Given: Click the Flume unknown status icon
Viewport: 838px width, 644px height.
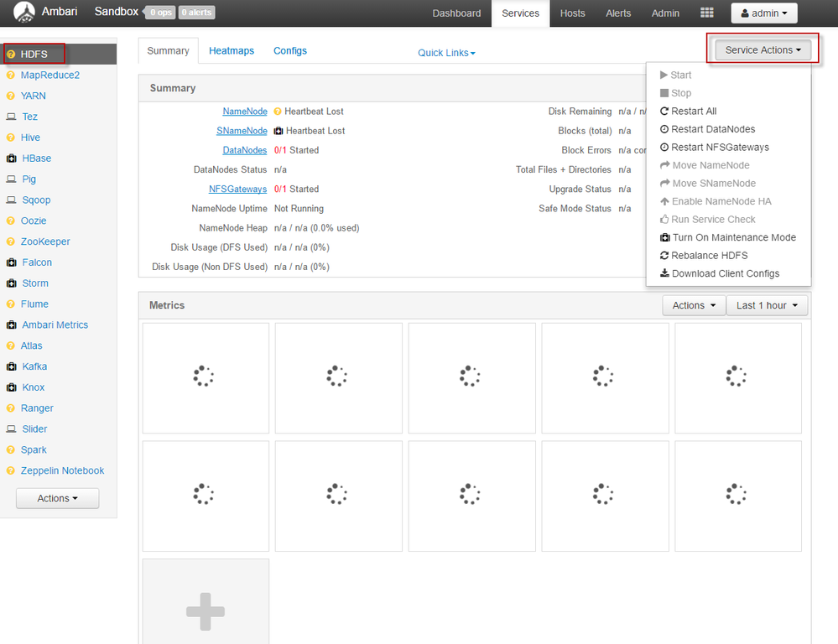Looking at the screenshot, I should (11, 304).
